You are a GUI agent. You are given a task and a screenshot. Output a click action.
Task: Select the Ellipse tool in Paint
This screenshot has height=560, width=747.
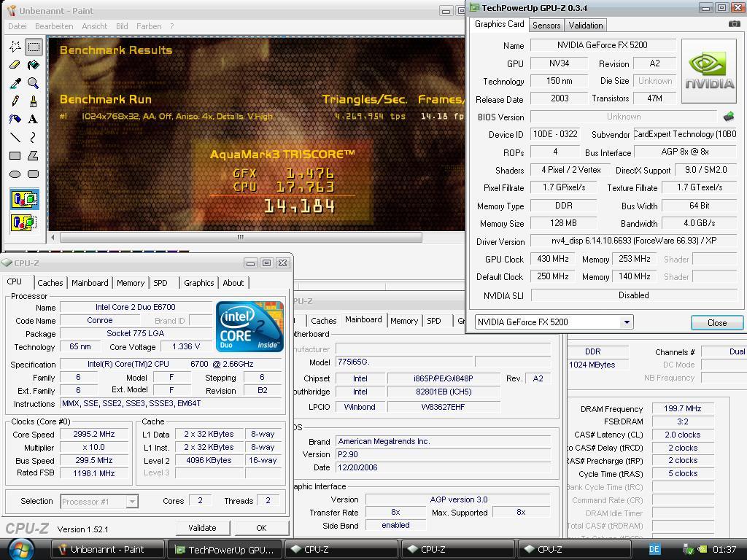tap(15, 174)
